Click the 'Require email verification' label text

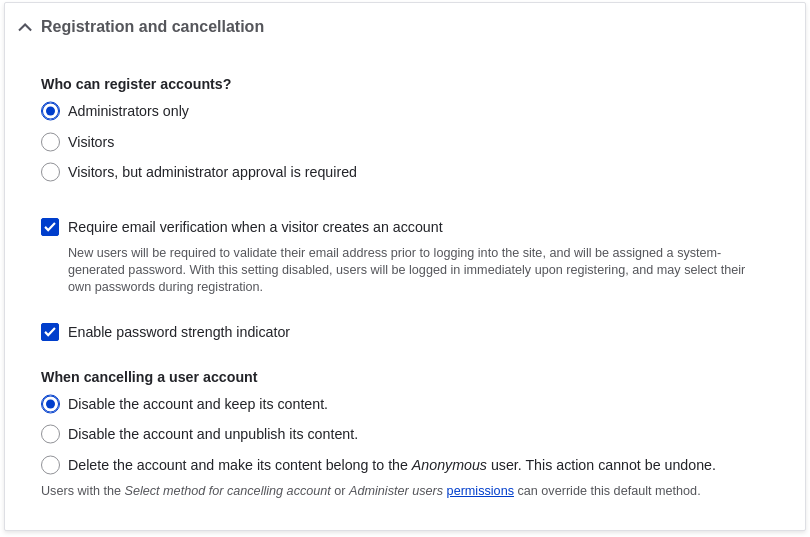[255, 227]
